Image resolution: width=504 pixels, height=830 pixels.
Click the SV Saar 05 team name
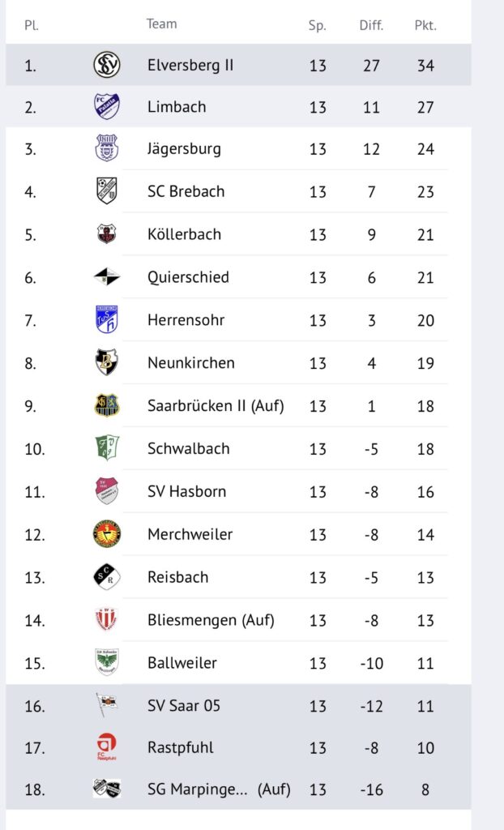point(184,705)
